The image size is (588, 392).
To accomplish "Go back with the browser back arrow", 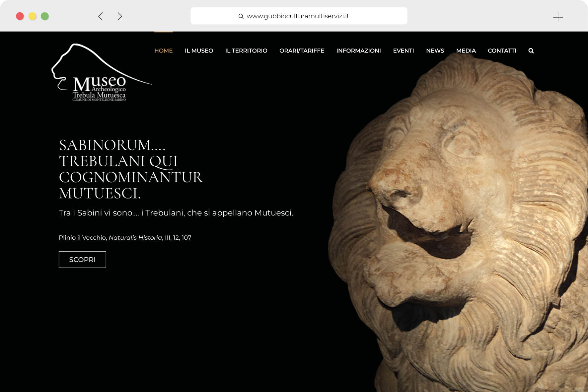I will click(x=101, y=16).
